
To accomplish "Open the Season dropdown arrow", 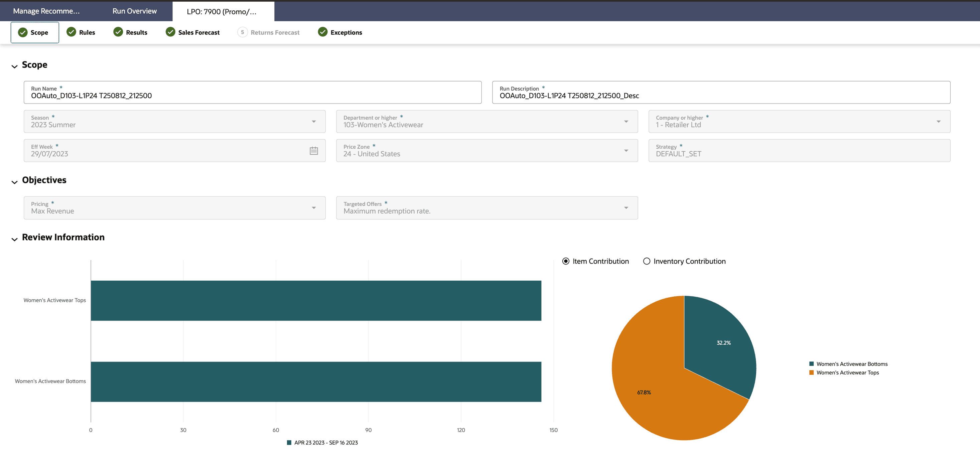I will click(313, 122).
